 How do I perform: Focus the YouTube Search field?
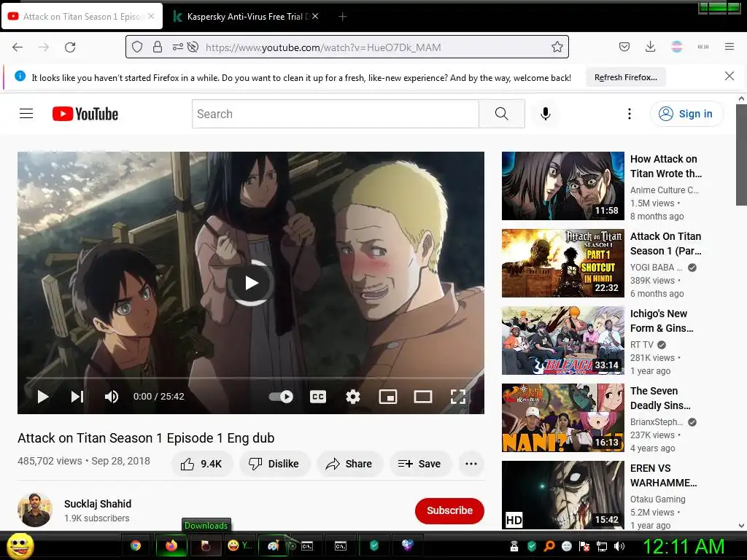[x=336, y=114]
